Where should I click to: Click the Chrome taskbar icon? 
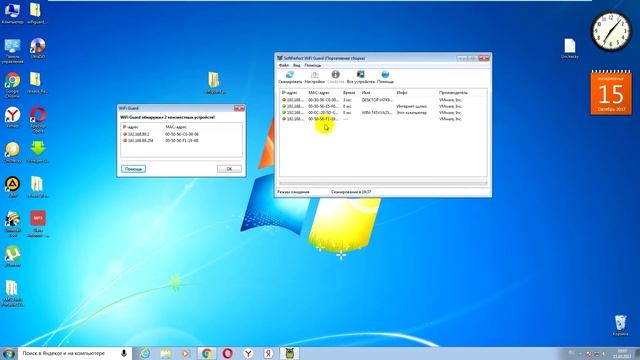pos(207,353)
